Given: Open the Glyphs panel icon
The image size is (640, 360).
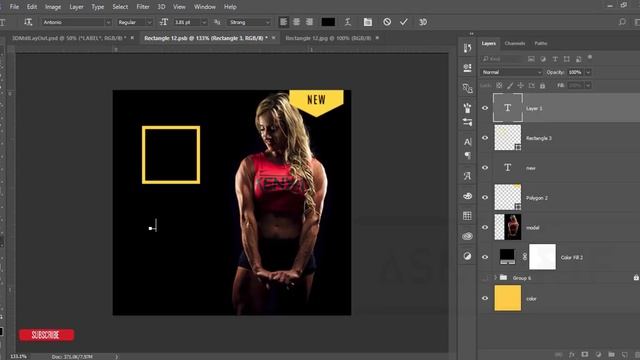Looking at the screenshot, I should [x=467, y=176].
